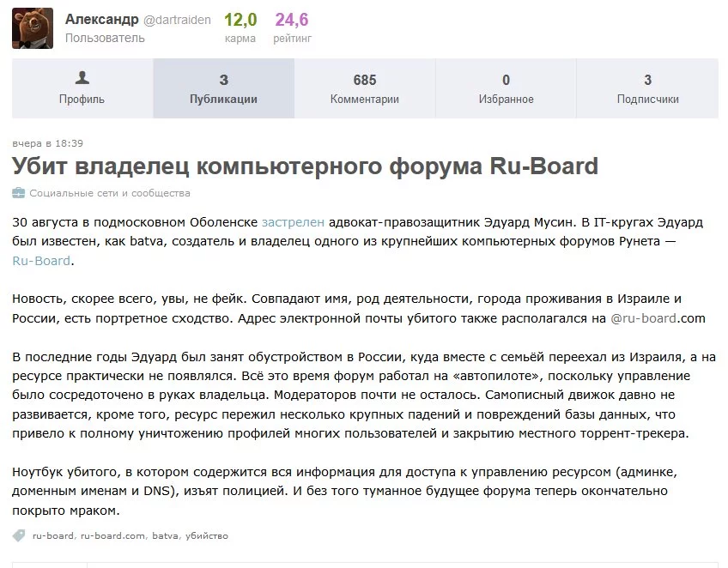Switch to the Публикации tab
This screenshot has width=728, height=568.
[x=224, y=88]
